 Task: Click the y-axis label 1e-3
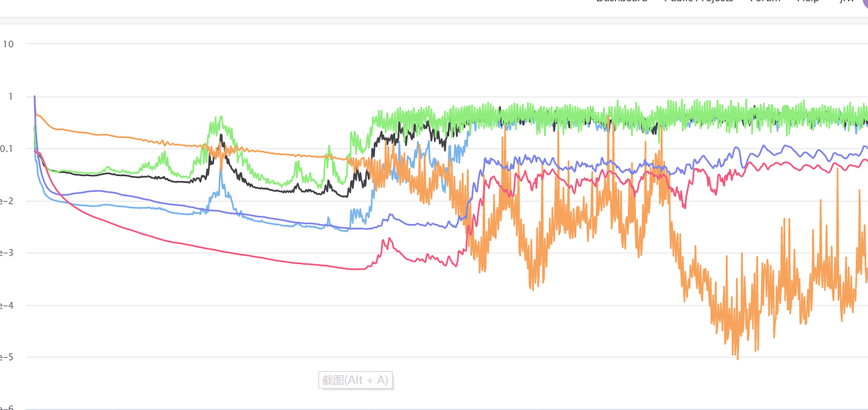point(5,253)
